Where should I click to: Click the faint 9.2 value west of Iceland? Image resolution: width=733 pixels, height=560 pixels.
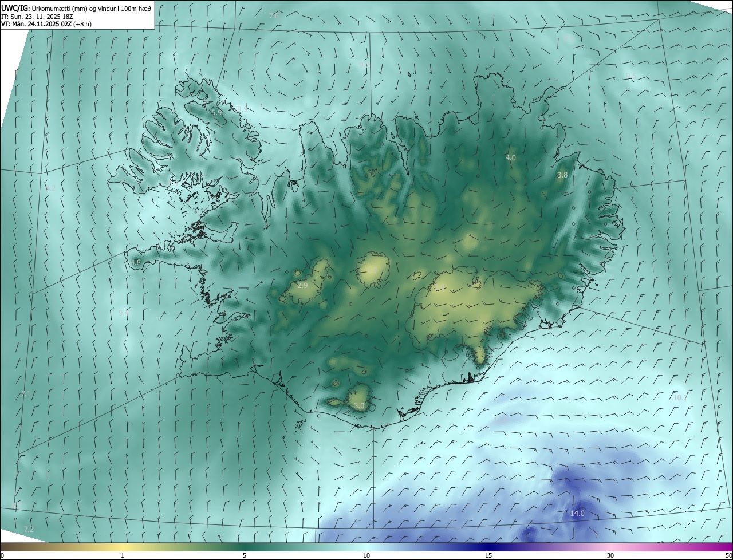[50, 188]
